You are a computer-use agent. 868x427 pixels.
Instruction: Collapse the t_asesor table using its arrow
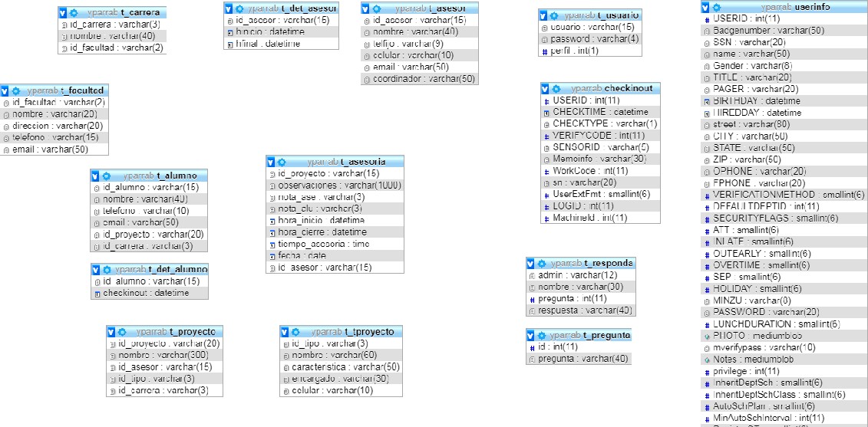tap(366, 8)
